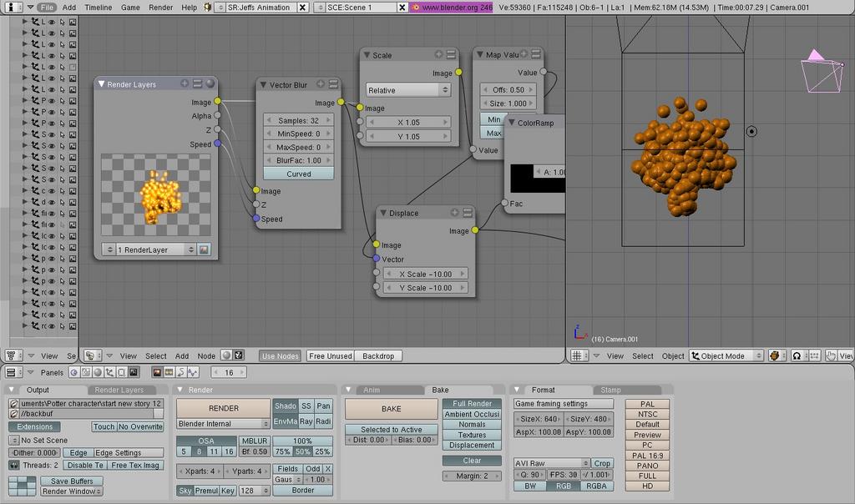
Task: Open the Relative dropdown in Scale node
Action: click(x=408, y=90)
